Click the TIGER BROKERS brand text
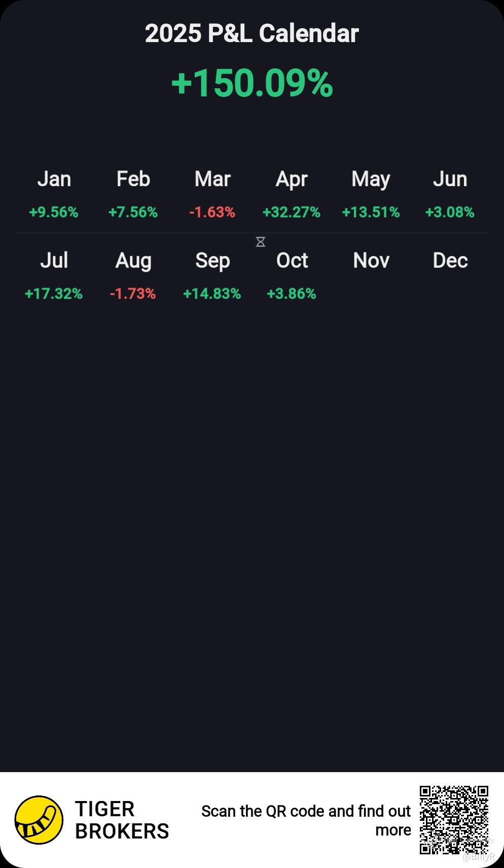Image resolution: width=504 pixels, height=868 pixels. tap(122, 820)
